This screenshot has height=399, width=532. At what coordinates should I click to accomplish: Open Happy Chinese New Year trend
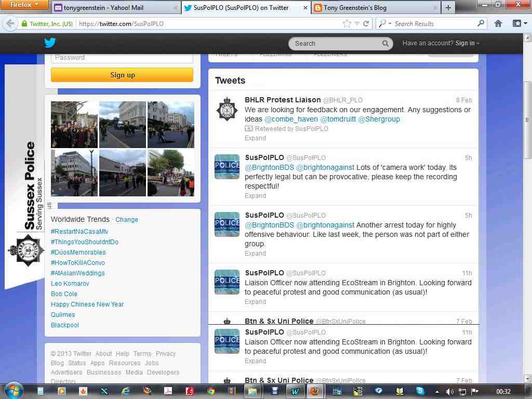click(x=87, y=304)
